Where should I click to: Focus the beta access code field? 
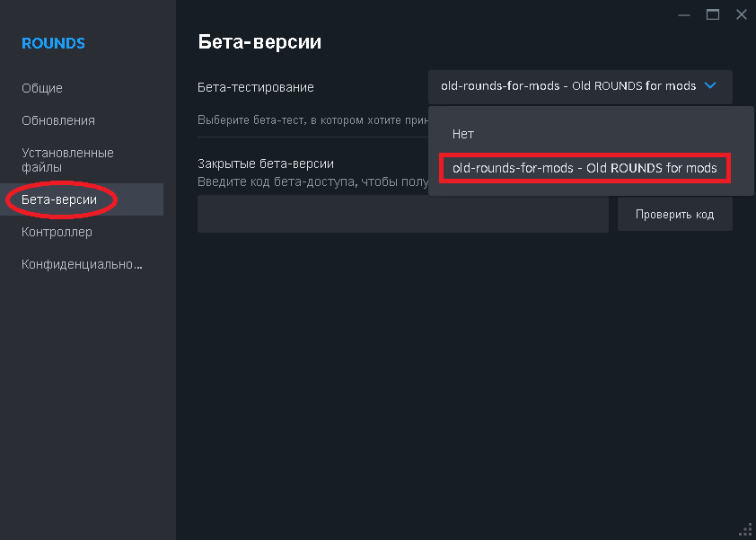click(402, 214)
